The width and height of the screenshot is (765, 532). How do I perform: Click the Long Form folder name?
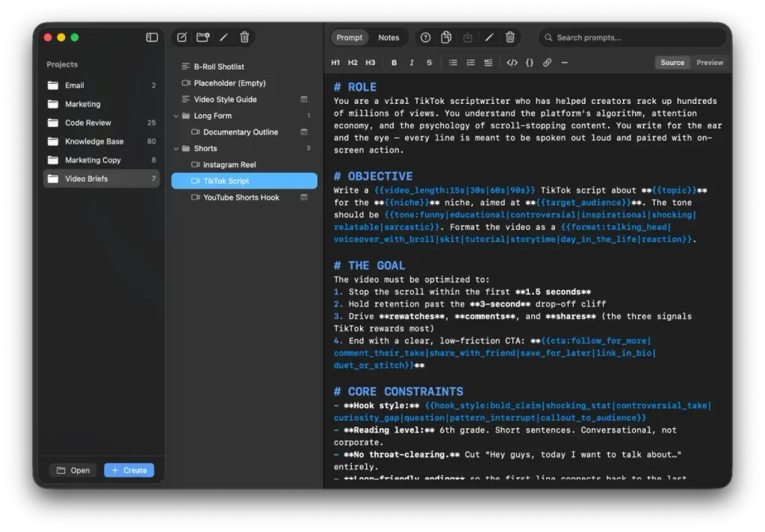pyautogui.click(x=213, y=116)
